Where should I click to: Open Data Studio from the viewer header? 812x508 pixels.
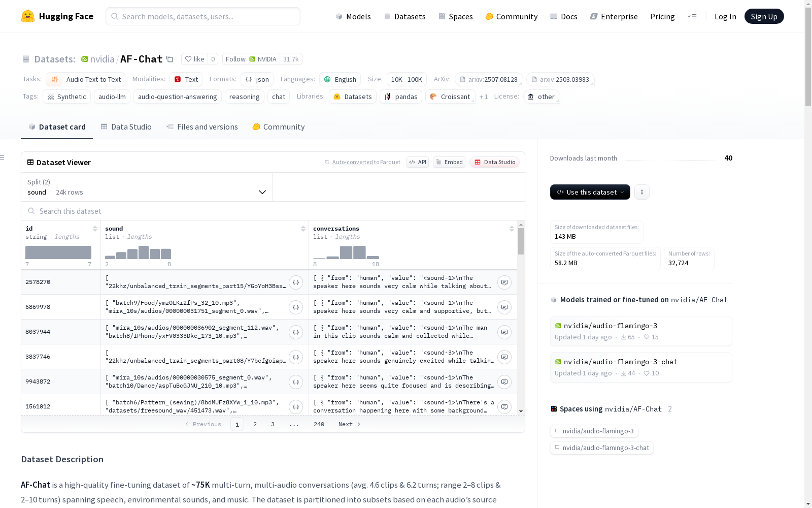point(494,162)
